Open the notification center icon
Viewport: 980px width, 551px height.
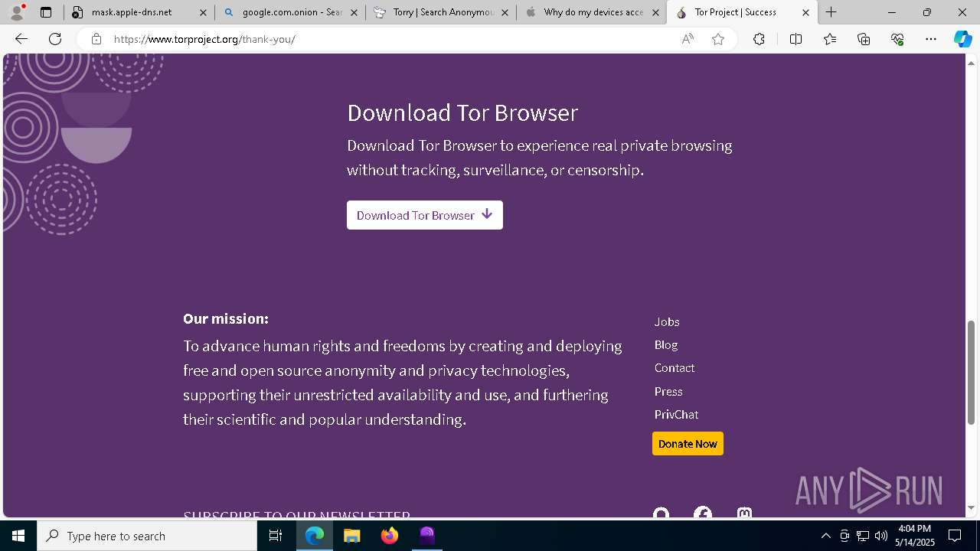pyautogui.click(x=955, y=536)
